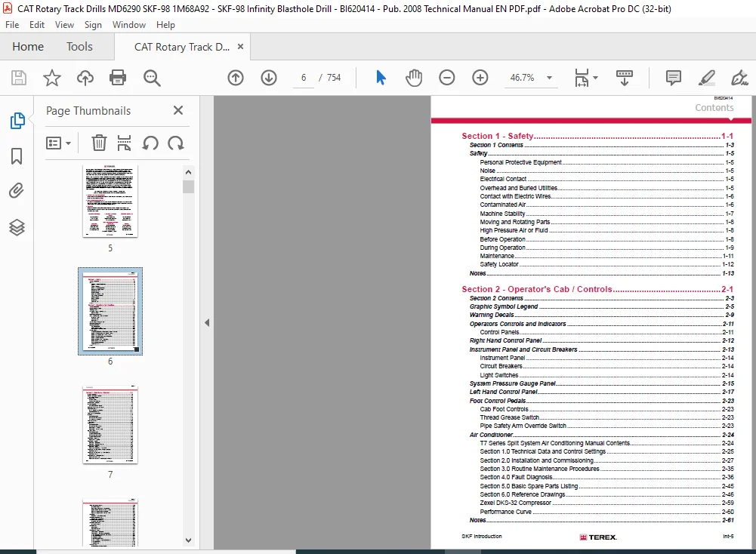Switch to the Tools tab

click(79, 47)
